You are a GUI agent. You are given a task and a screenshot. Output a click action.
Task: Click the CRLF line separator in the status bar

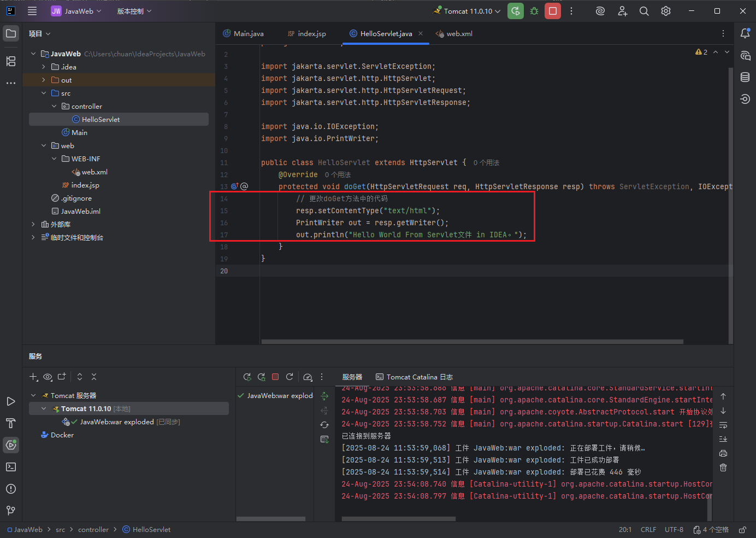pos(648,530)
